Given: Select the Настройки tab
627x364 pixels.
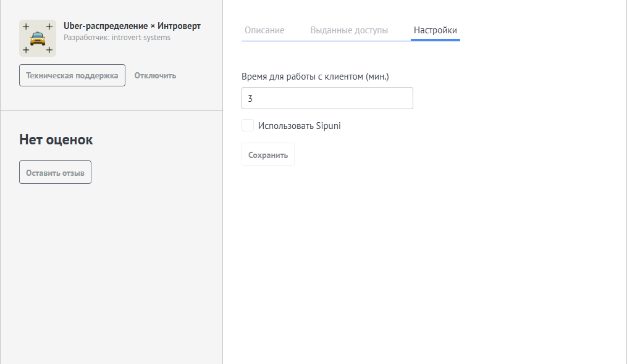Looking at the screenshot, I should 435,30.
